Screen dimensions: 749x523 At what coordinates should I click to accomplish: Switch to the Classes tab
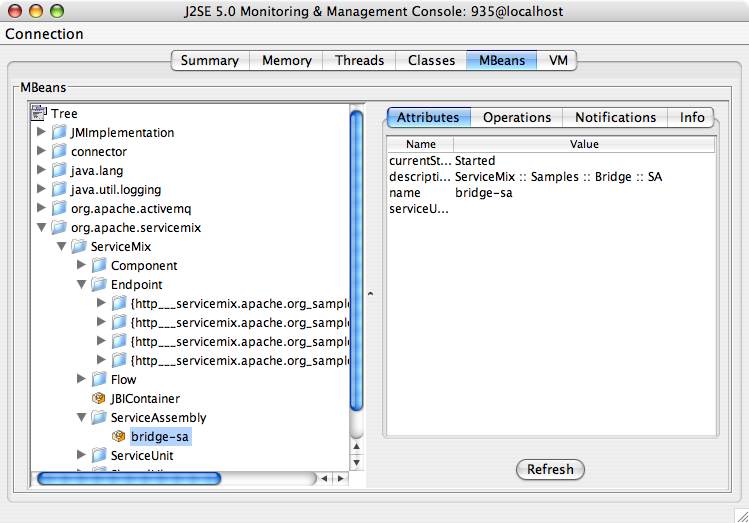pos(431,61)
